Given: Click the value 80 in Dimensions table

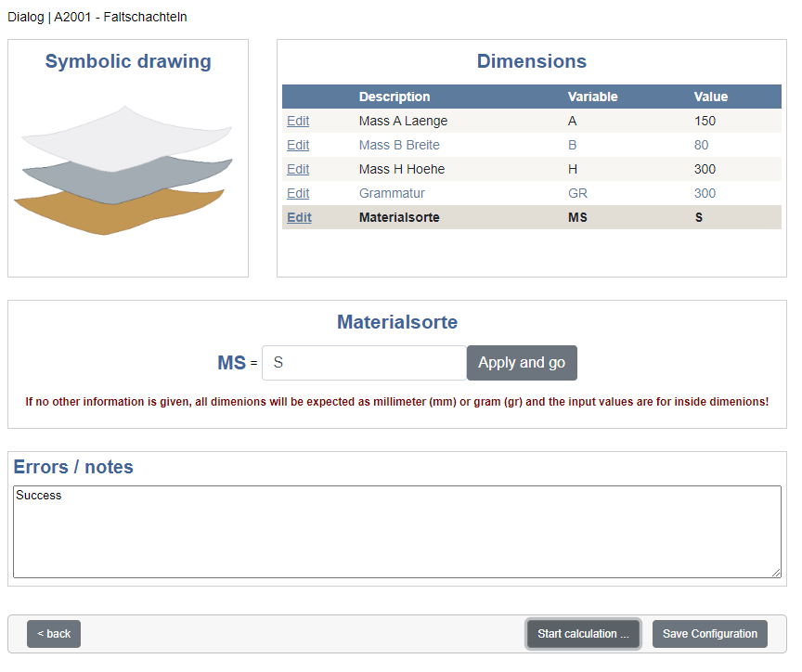Looking at the screenshot, I should coord(701,145).
